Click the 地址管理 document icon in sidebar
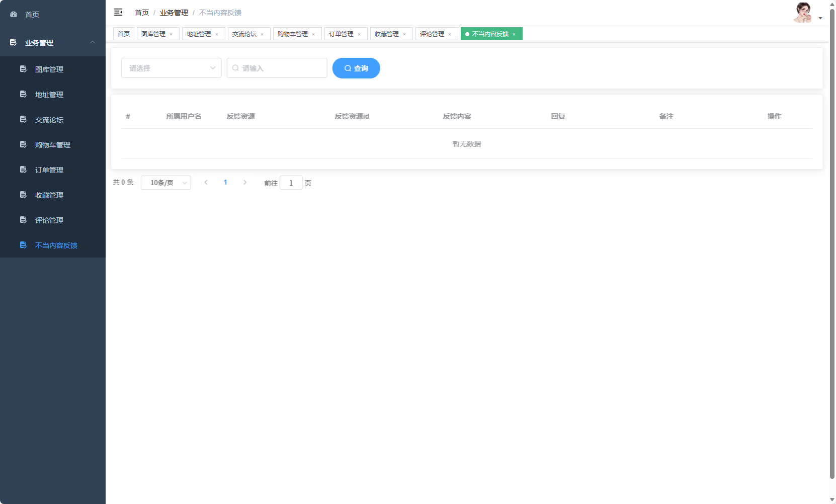 (x=23, y=94)
